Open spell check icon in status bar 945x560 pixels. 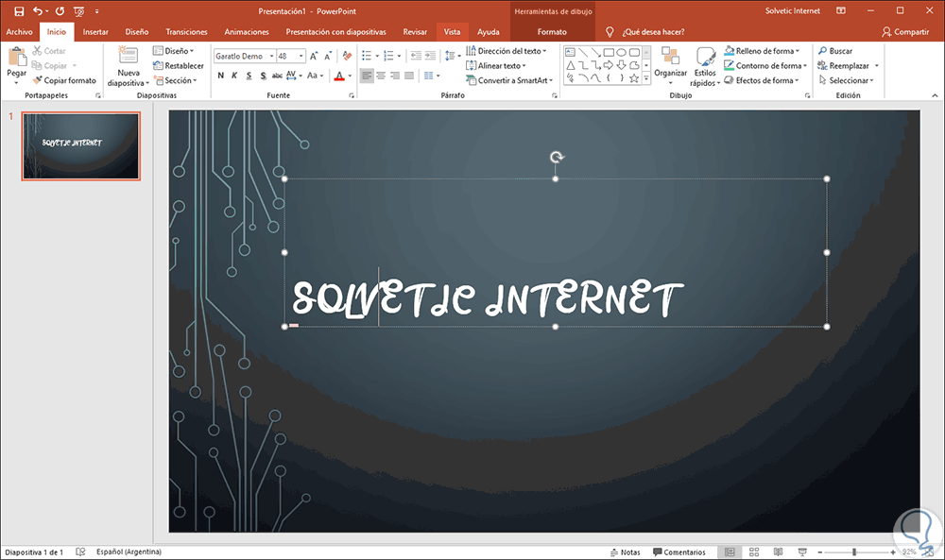coord(80,552)
